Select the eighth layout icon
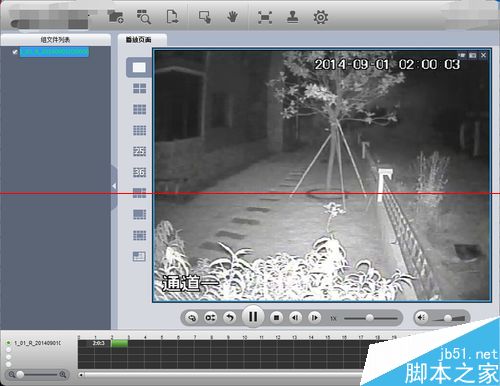Image resolution: width=500 pixels, height=386 pixels. click(139, 214)
